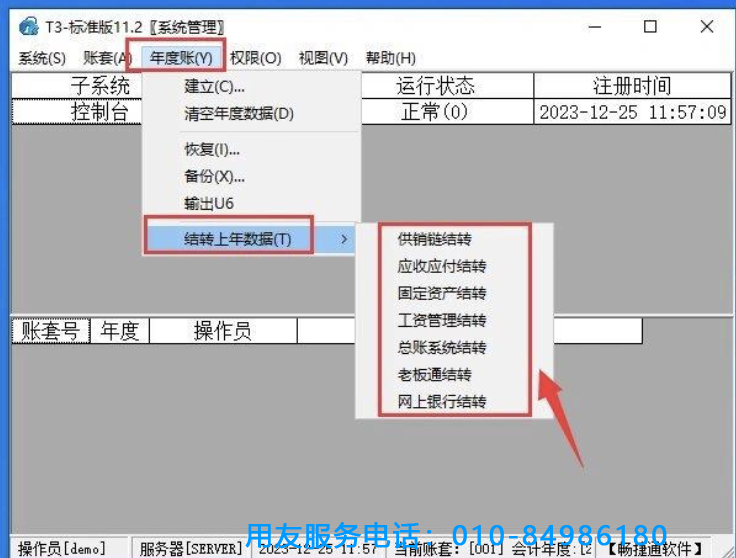The image size is (736, 558).
Task: Select 恢复(I)... menu entry
Action: tap(212, 150)
